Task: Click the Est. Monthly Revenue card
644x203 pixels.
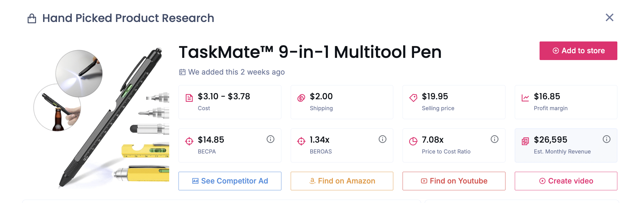Action: (x=566, y=146)
